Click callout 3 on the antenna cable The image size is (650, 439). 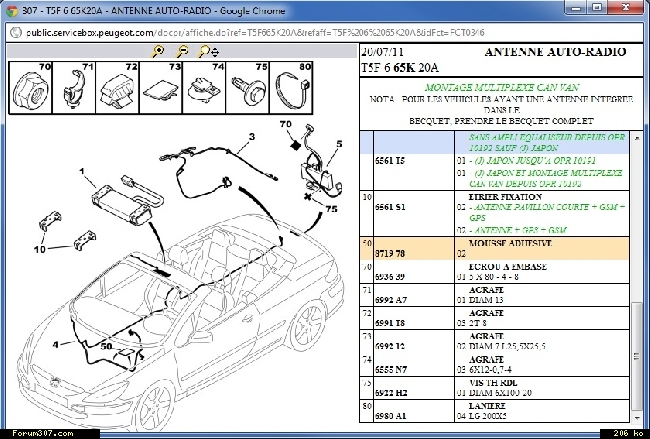click(x=251, y=137)
